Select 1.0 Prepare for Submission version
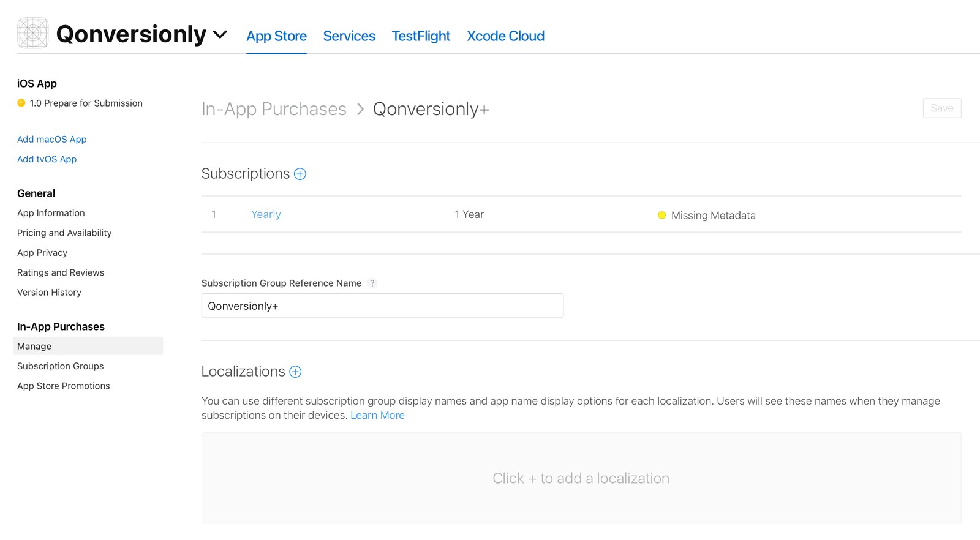This screenshot has width=980, height=540. [x=86, y=103]
